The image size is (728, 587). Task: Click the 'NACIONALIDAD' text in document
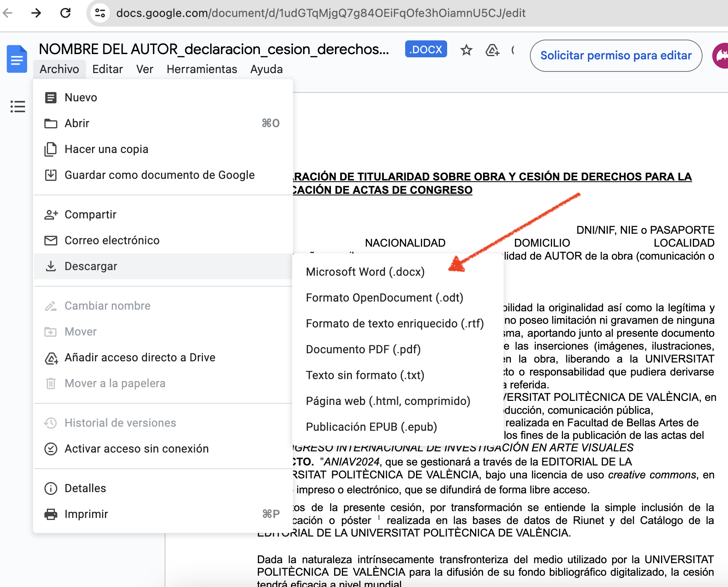coord(405,243)
